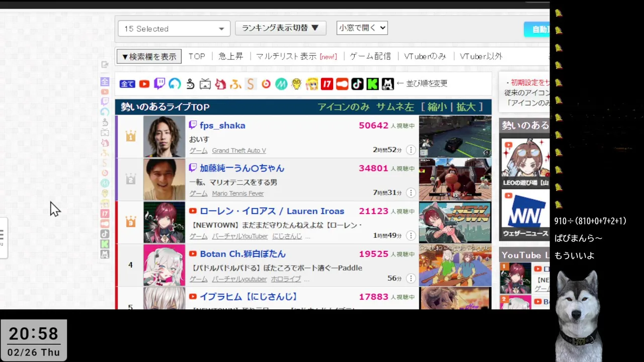
Task: Filter by Twitch icon in platform row
Action: point(159,84)
